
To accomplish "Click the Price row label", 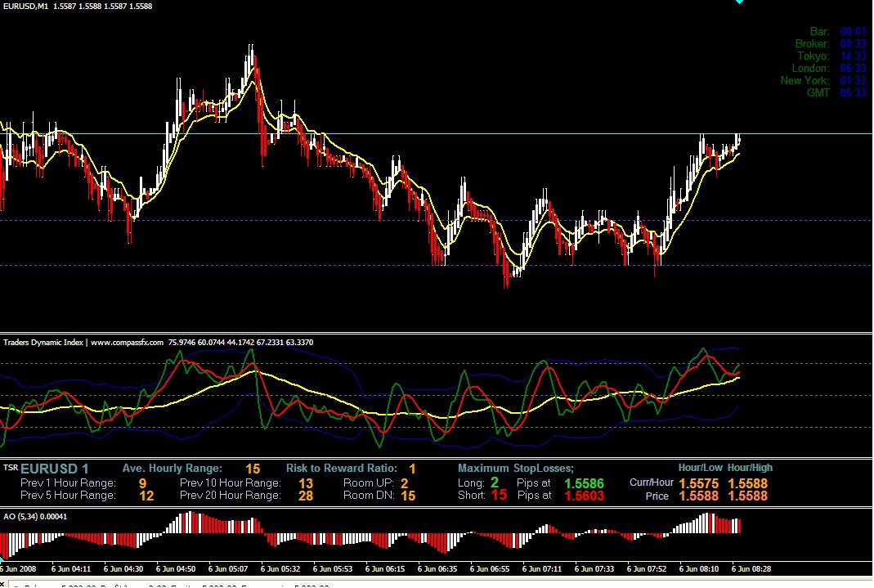I will coord(657,496).
